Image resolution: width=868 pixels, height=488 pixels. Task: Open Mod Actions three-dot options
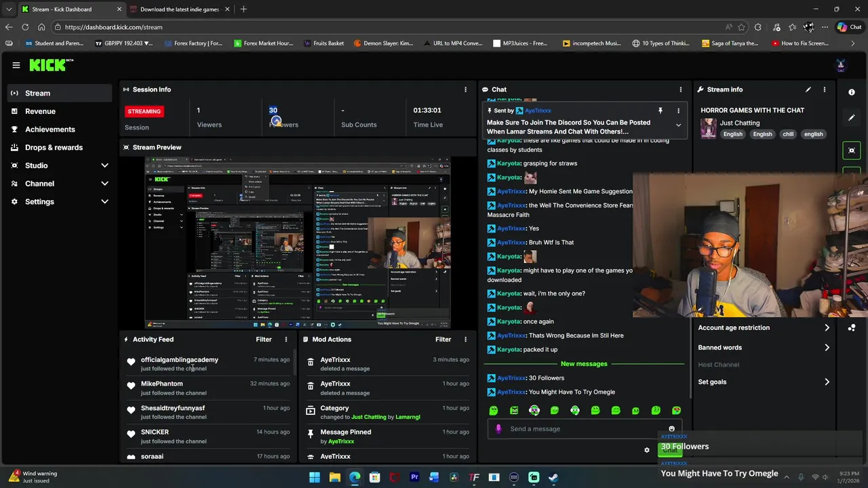tap(465, 340)
